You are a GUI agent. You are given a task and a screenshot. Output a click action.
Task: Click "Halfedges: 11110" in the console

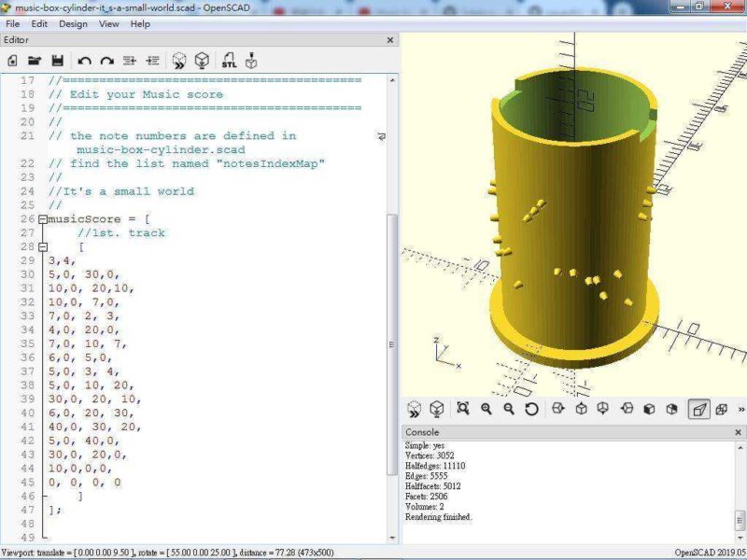click(x=435, y=466)
